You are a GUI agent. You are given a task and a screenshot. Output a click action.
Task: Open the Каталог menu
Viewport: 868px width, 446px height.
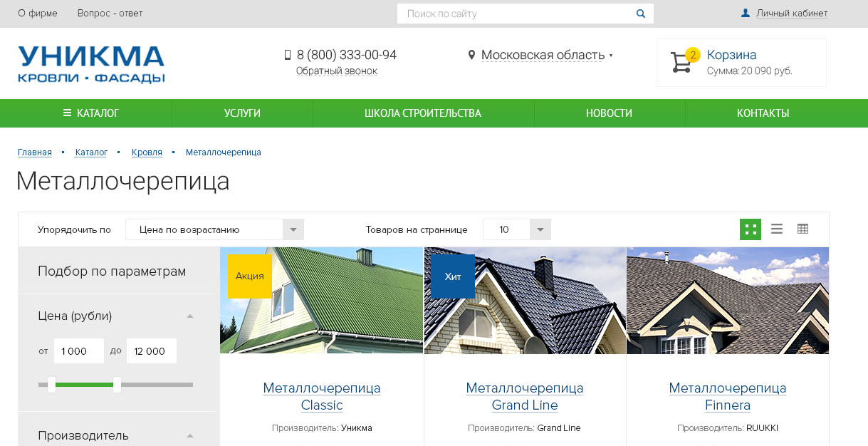click(x=90, y=113)
